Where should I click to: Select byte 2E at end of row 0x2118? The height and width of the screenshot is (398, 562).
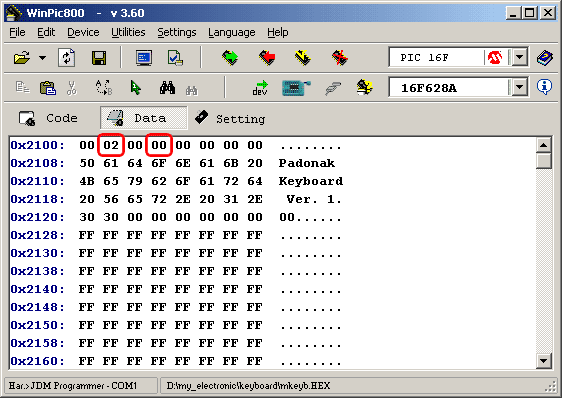coord(255,199)
